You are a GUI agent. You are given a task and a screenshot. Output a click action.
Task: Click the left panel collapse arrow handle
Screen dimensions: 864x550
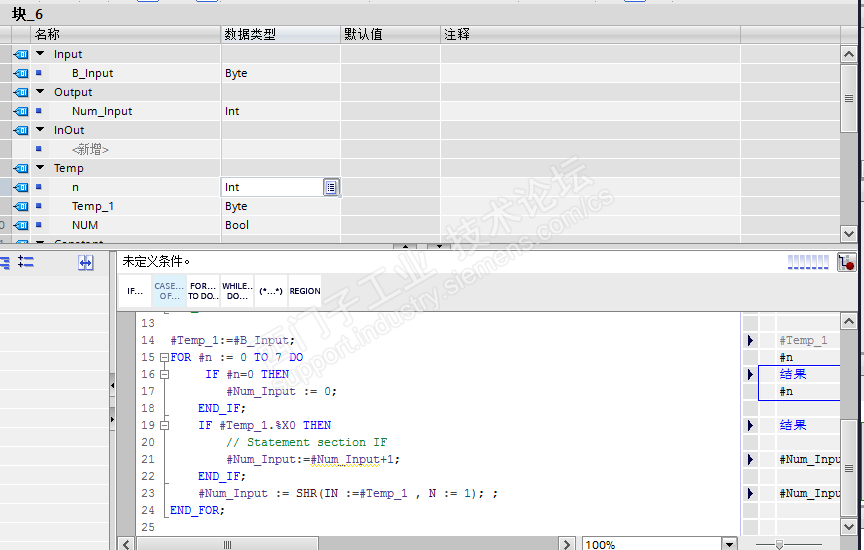click(112, 386)
